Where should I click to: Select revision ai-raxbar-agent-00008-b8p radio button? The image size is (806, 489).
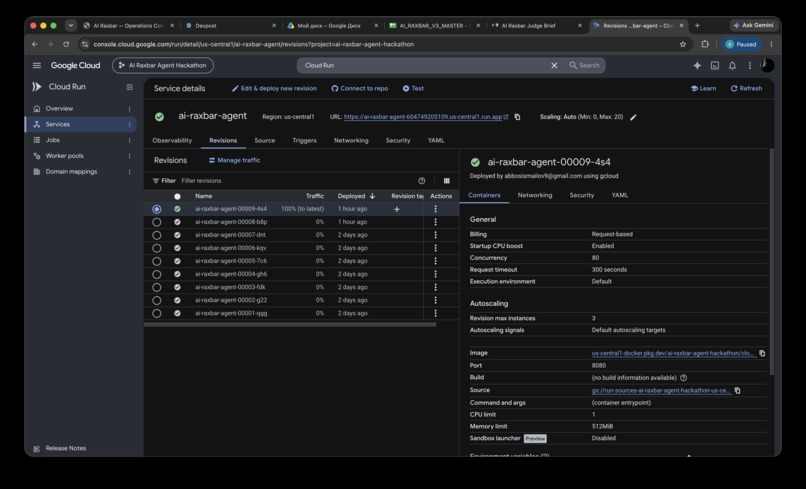(x=156, y=222)
